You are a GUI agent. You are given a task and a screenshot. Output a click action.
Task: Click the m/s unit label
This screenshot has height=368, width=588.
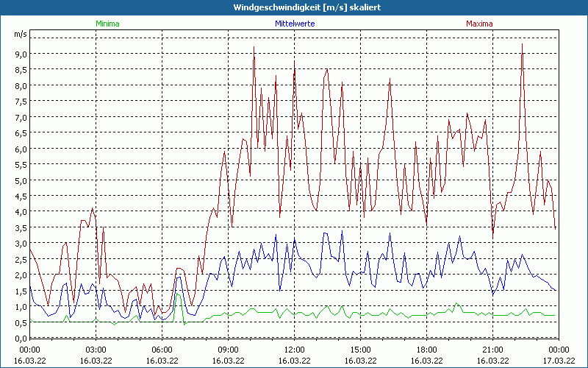click(x=21, y=34)
